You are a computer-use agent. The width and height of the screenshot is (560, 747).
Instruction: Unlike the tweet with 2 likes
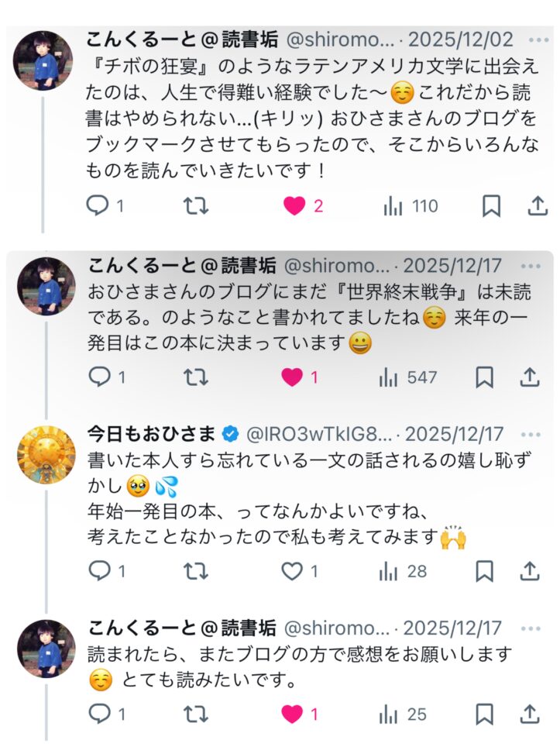[294, 206]
